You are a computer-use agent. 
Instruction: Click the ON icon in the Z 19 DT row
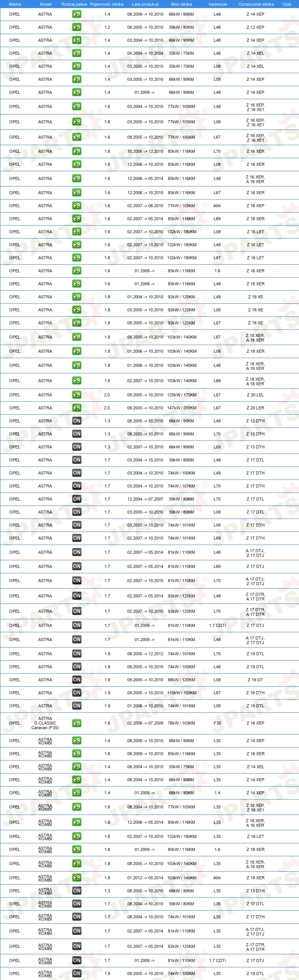coord(76,680)
